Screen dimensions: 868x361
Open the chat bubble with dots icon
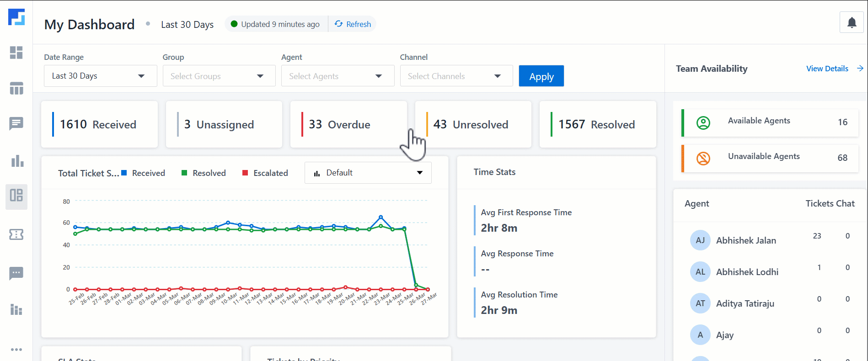(x=16, y=273)
